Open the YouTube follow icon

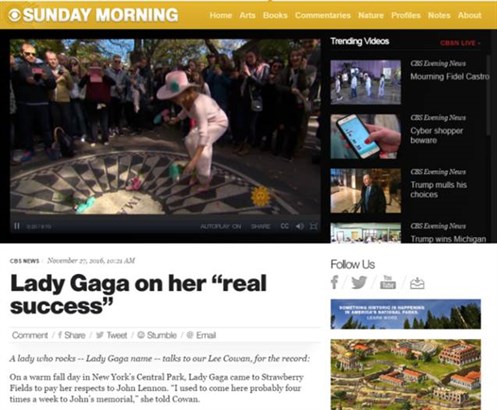tap(388, 282)
